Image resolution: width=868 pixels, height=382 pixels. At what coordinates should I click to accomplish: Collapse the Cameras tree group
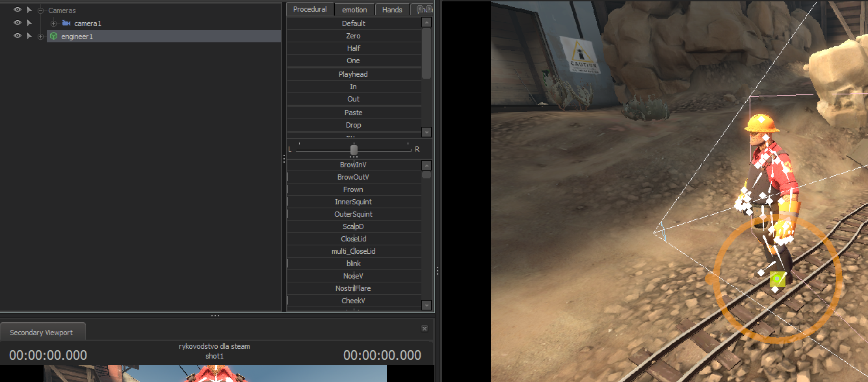point(41,10)
